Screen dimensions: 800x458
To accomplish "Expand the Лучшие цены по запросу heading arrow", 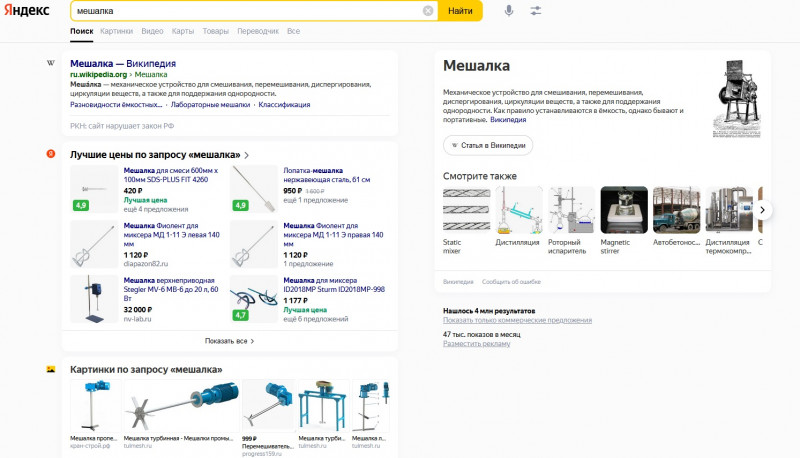I will click(x=246, y=155).
